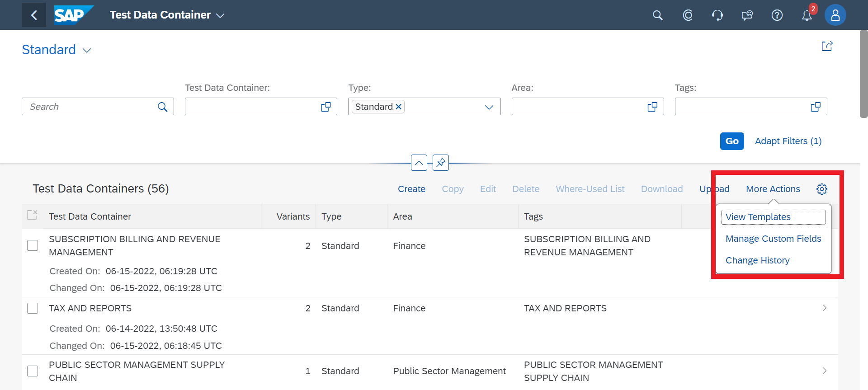868x390 pixels.
Task: Click the Where-Used List button
Action: [590, 189]
